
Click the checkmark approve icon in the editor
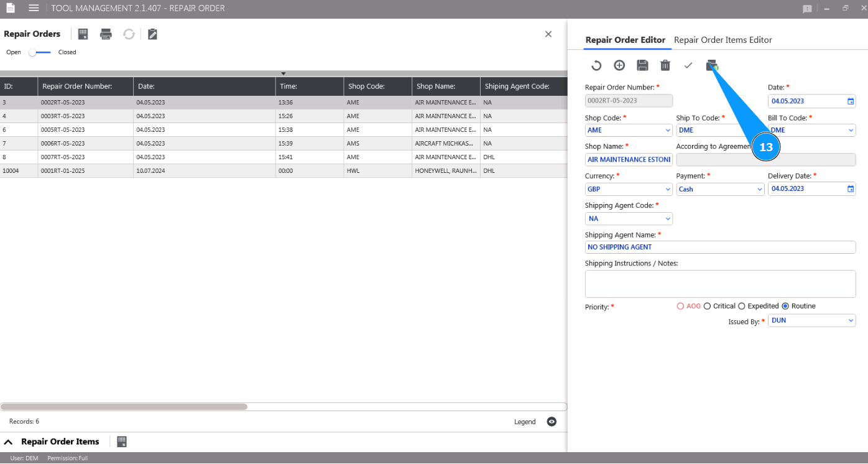(688, 65)
